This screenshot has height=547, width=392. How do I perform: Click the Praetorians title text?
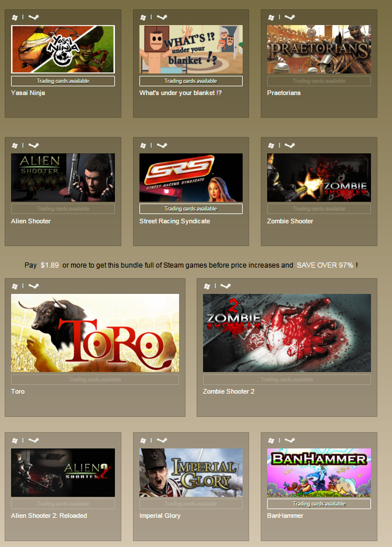pos(283,93)
